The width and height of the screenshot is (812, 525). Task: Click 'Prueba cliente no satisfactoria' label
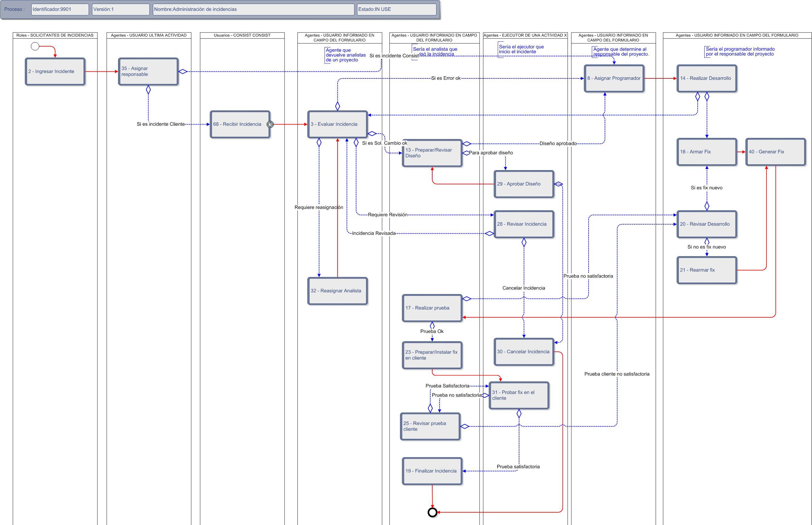tap(617, 374)
